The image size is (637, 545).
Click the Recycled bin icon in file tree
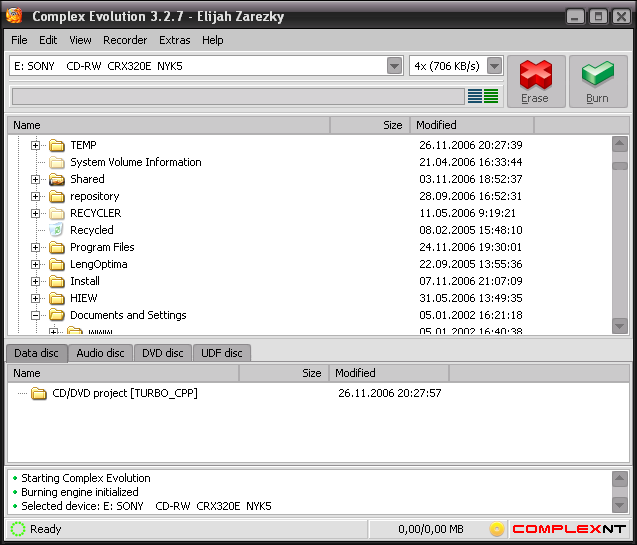tap(57, 230)
